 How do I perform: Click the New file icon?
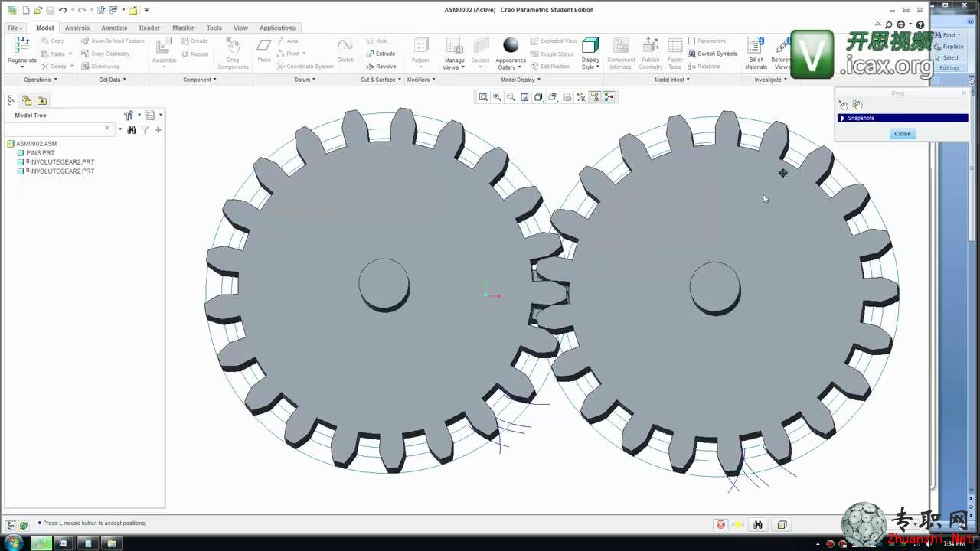click(x=25, y=10)
